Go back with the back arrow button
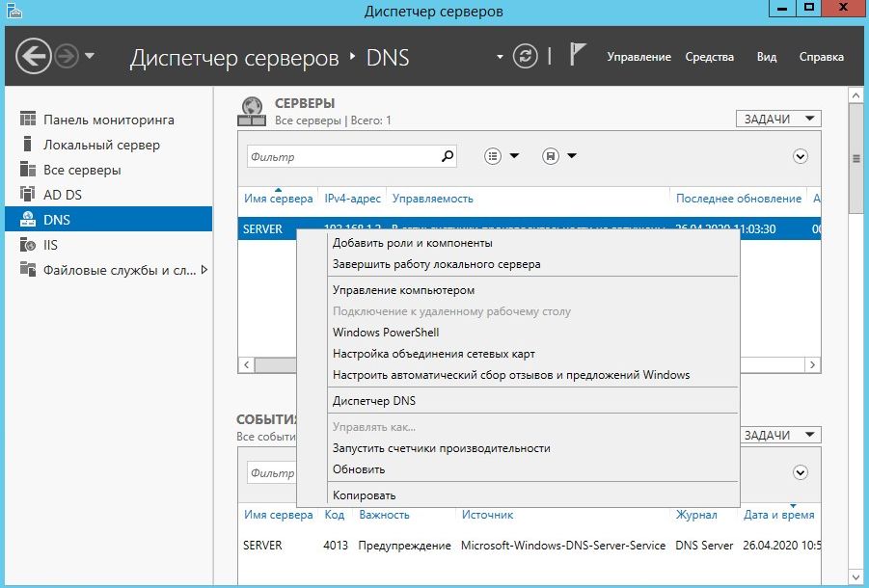The height and width of the screenshot is (588, 869). 33,56
